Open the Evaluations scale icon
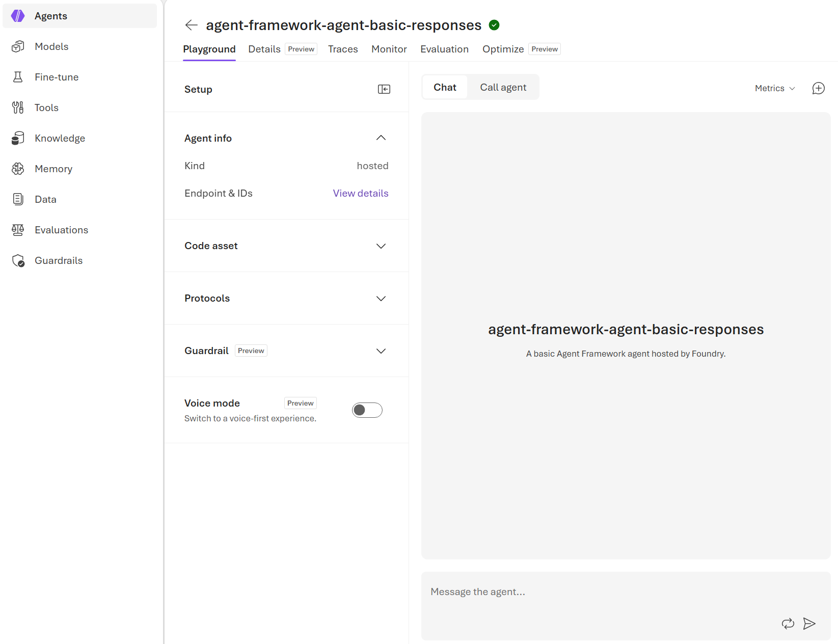 (x=18, y=230)
